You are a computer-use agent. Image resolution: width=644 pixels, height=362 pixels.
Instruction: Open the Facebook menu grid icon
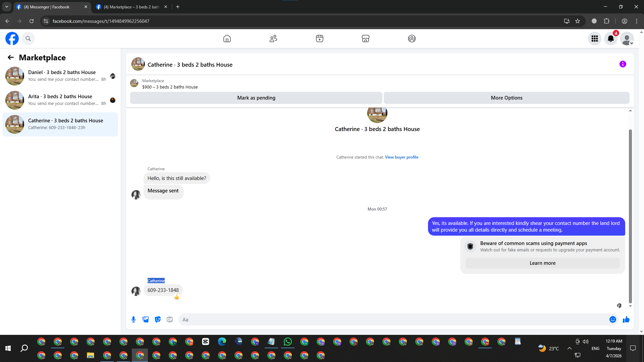[x=595, y=39]
